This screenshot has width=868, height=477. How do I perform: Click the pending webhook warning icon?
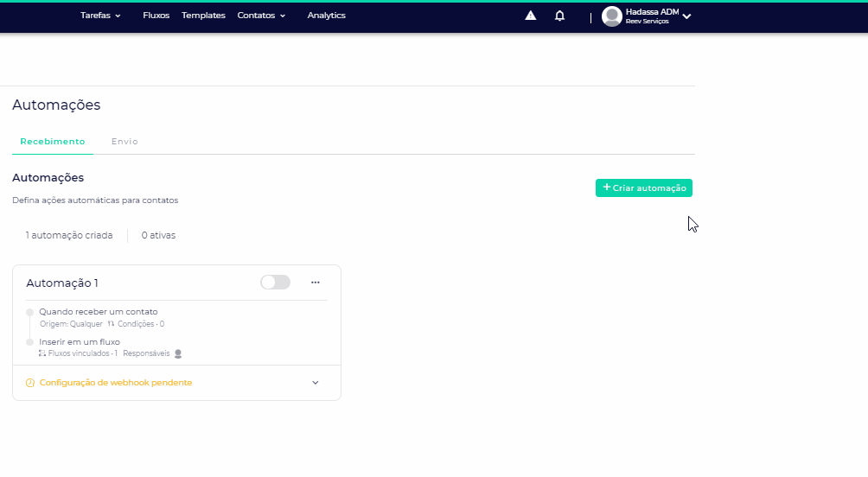pyautogui.click(x=30, y=383)
